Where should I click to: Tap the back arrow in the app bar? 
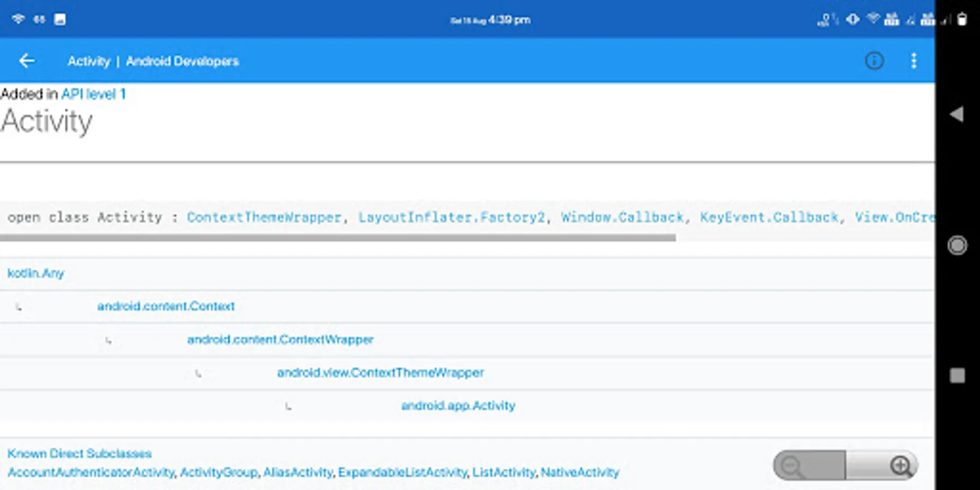tap(27, 61)
